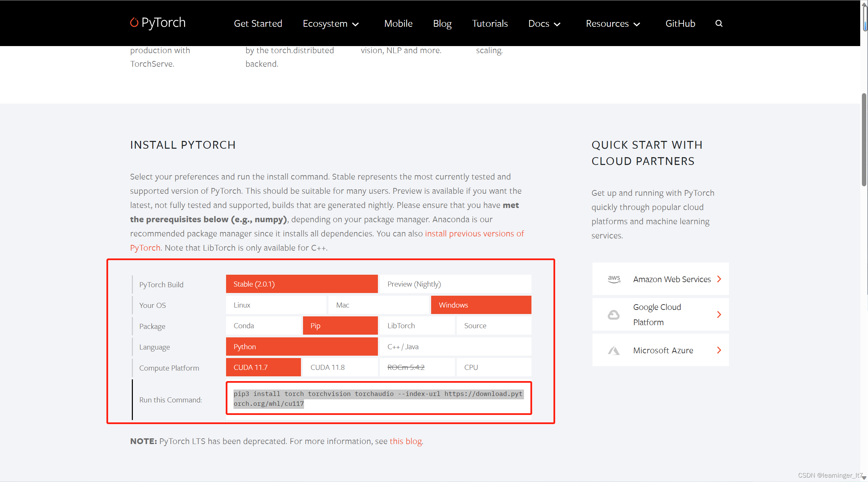Click the AWS logo icon
The image size is (868, 482).
(x=613, y=279)
